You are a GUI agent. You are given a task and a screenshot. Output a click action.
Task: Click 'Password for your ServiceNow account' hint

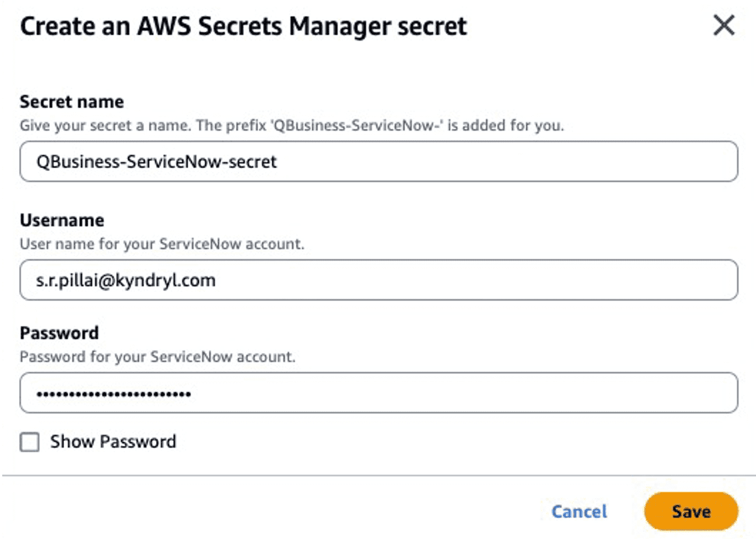click(157, 357)
